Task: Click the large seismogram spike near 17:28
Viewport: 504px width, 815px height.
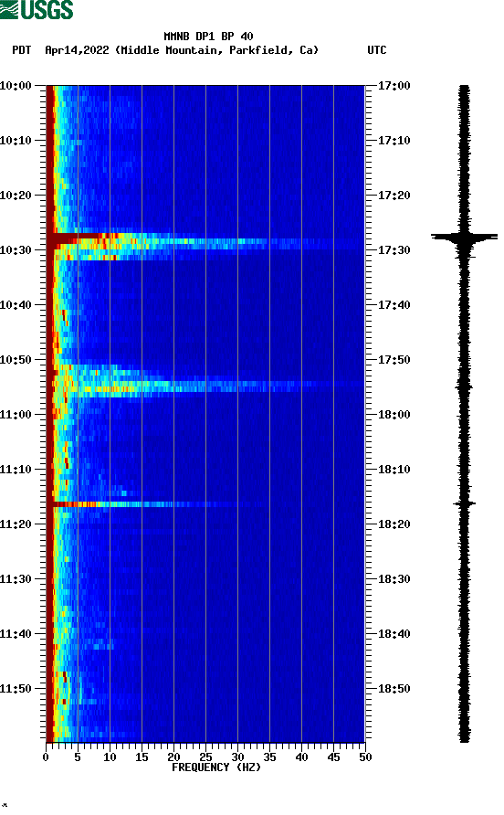Action: 464,237
